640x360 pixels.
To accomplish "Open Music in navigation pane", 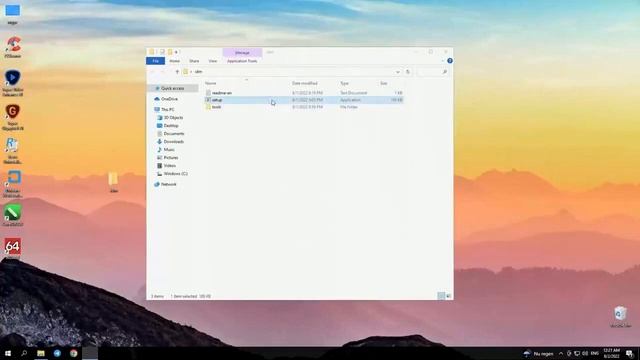I will point(169,150).
